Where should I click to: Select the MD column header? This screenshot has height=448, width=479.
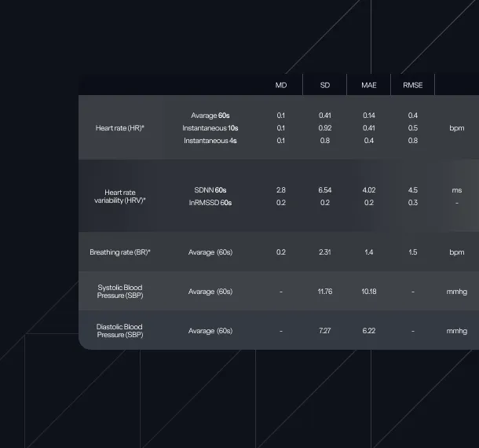pyautogui.click(x=281, y=86)
